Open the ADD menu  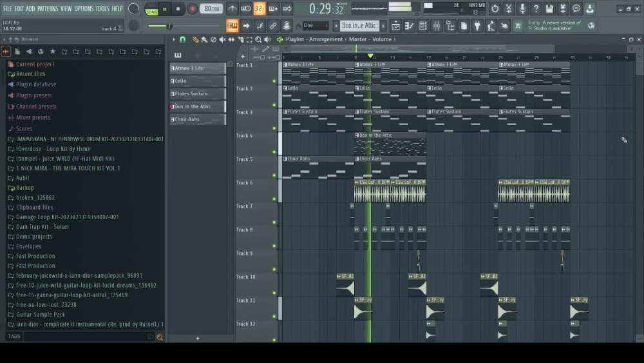tap(30, 8)
